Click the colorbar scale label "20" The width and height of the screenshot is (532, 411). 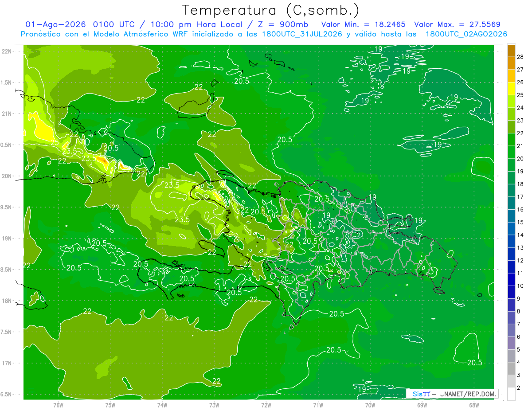520,159
